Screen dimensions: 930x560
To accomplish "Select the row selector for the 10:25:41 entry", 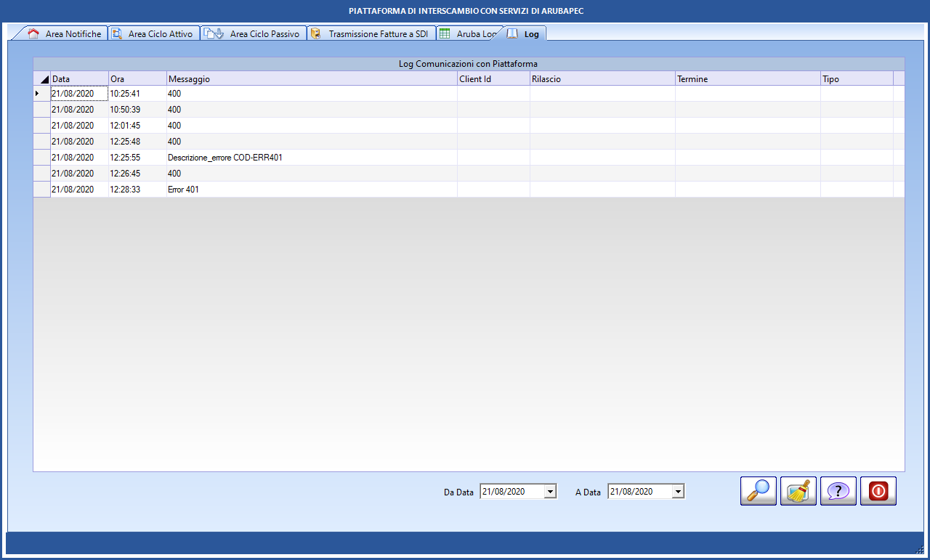I will coord(42,94).
